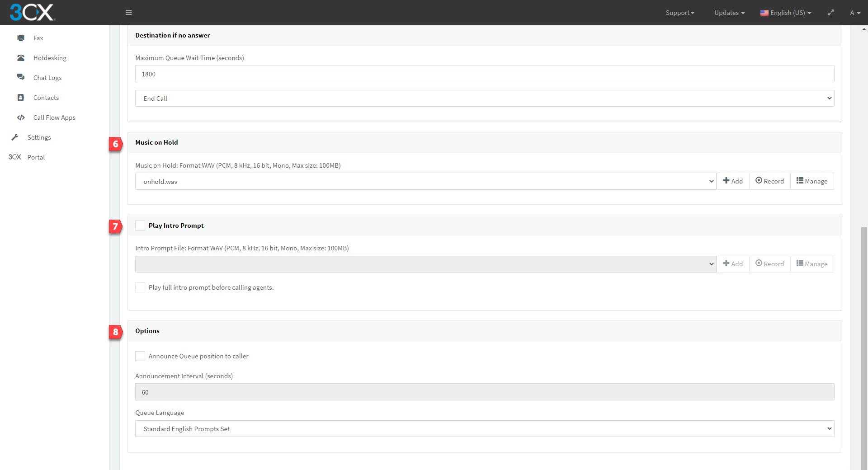Click the 3CX Portal icon in the sidebar
868x470 pixels.
click(15, 157)
